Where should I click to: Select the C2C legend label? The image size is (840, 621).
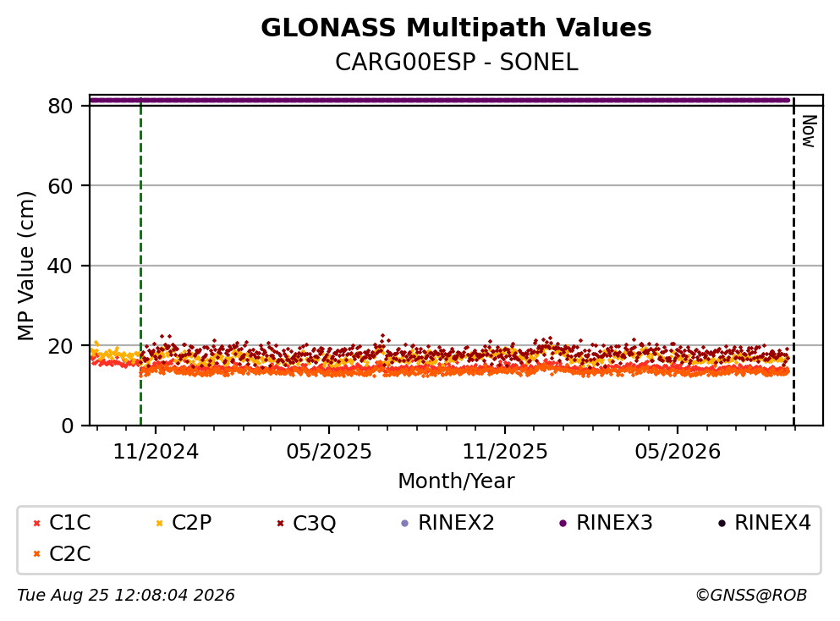(x=69, y=554)
